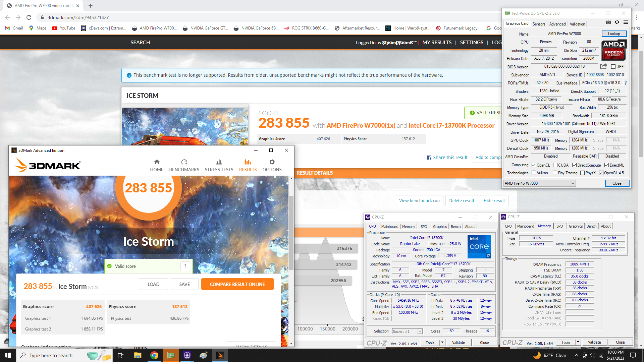Open Mainboard tab in left CPU-Z

(x=390, y=227)
